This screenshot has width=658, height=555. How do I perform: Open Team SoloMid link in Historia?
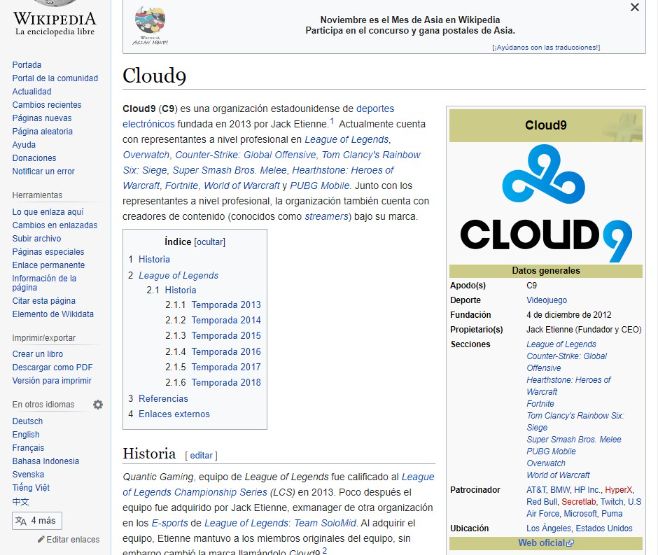point(325,523)
